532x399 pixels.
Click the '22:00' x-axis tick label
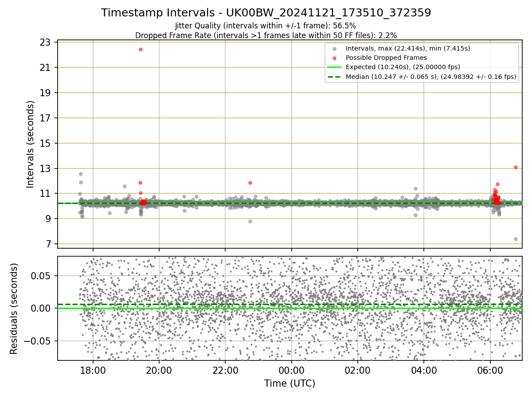pyautogui.click(x=225, y=371)
